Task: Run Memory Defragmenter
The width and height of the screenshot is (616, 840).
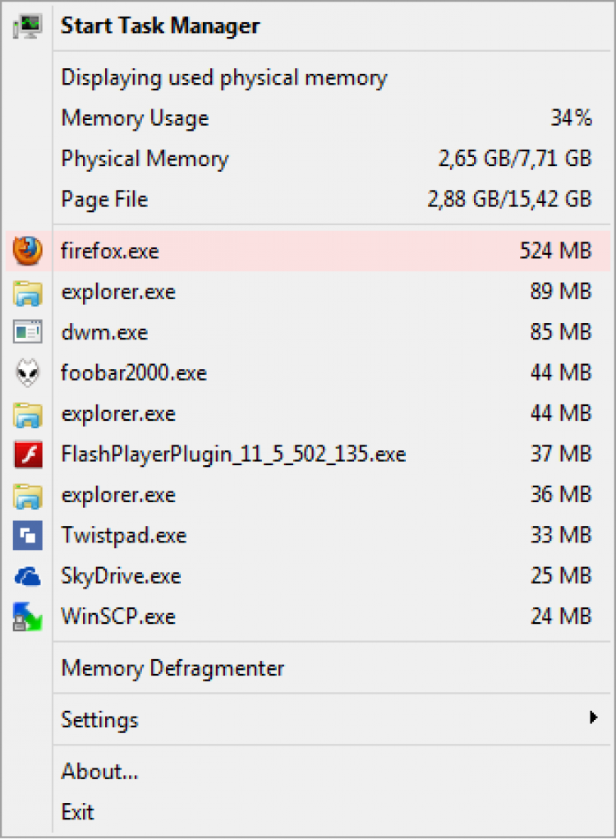Action: (x=172, y=668)
